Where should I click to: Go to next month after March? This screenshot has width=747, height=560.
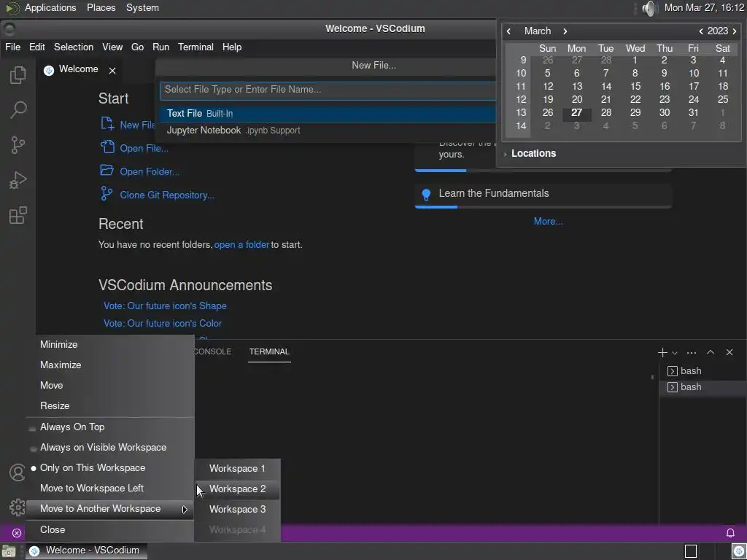pyautogui.click(x=565, y=31)
